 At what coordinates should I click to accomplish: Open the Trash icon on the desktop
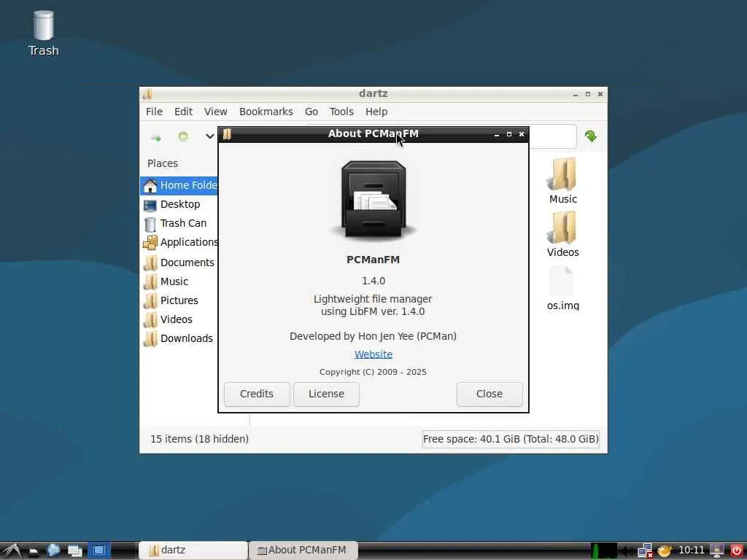coord(43,34)
